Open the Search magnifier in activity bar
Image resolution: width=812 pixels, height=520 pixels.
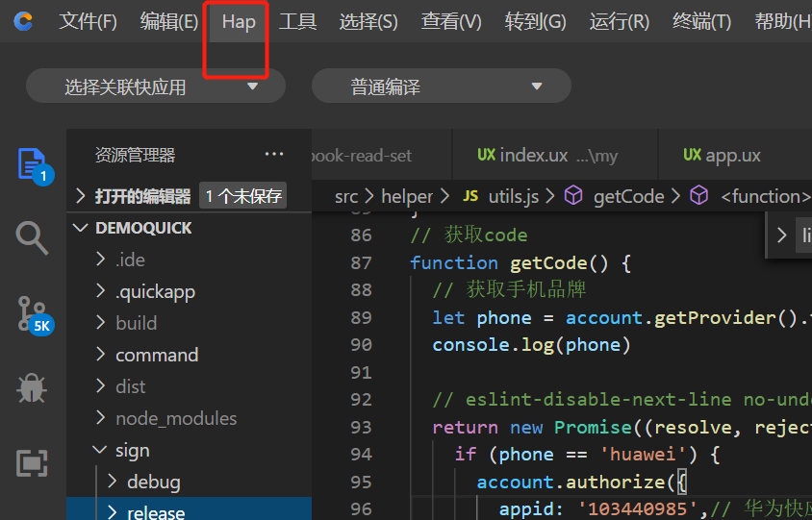pos(33,237)
